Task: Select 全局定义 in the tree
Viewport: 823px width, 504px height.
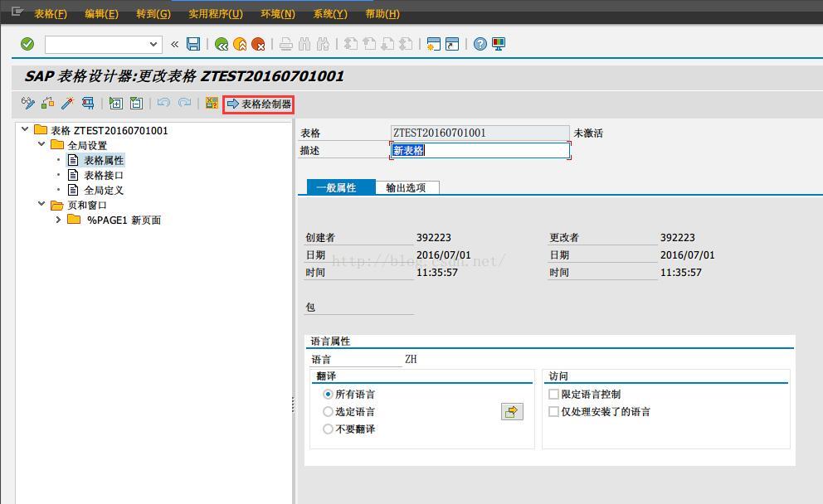Action: (x=104, y=191)
